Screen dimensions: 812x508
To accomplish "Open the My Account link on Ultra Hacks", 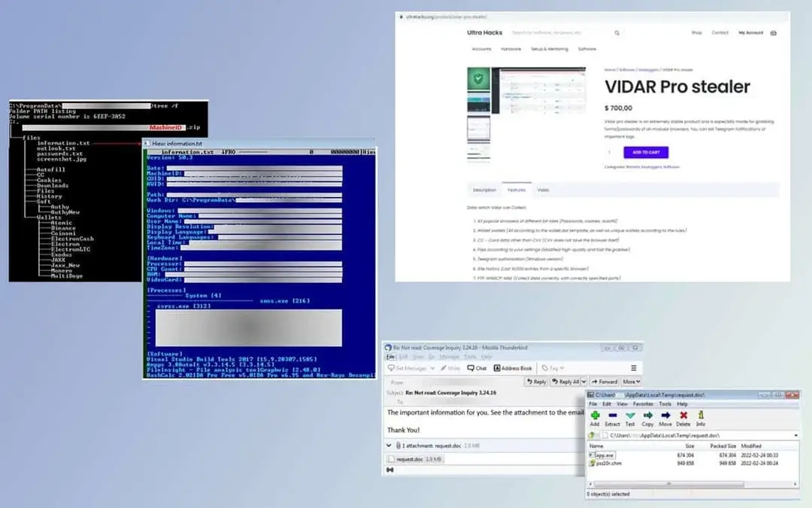I will (750, 32).
